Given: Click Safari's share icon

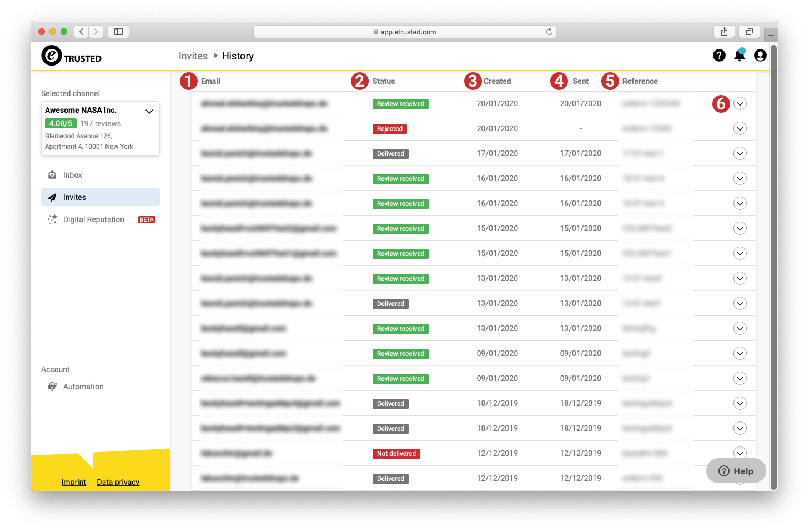Looking at the screenshot, I should (x=724, y=32).
